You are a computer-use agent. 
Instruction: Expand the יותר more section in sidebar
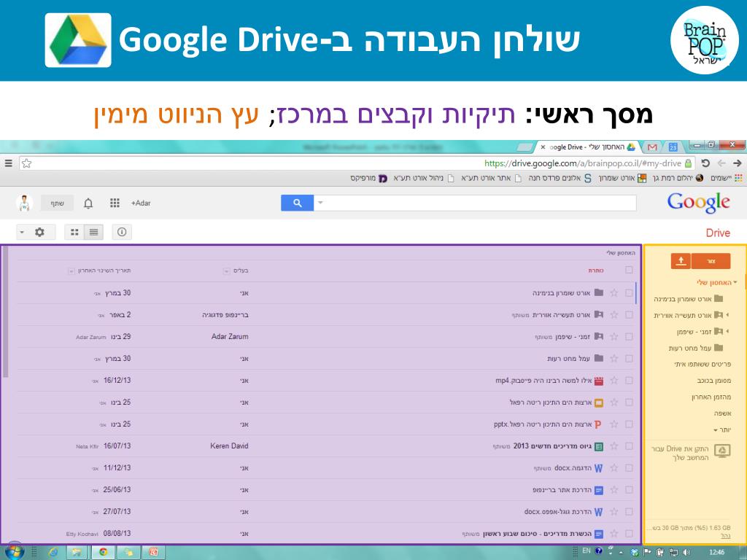(x=721, y=429)
